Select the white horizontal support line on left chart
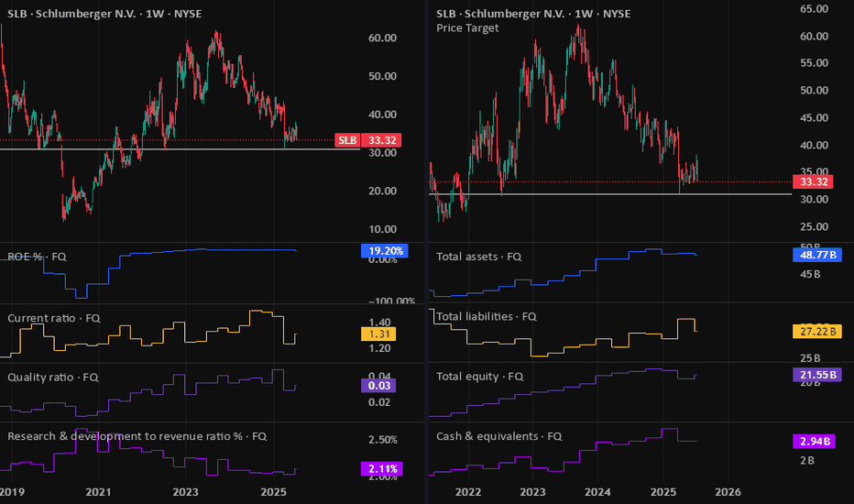This screenshot has height=504, width=854. tap(180, 148)
